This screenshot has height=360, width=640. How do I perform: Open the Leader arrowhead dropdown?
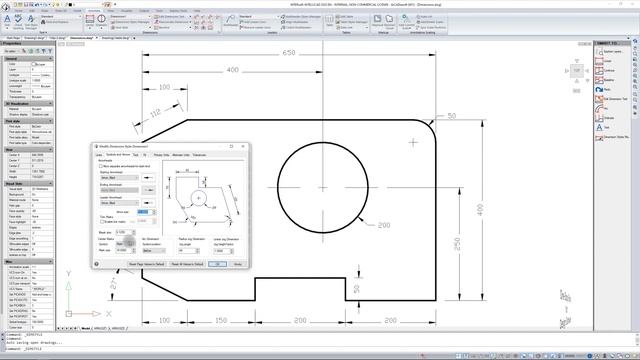coord(119,203)
